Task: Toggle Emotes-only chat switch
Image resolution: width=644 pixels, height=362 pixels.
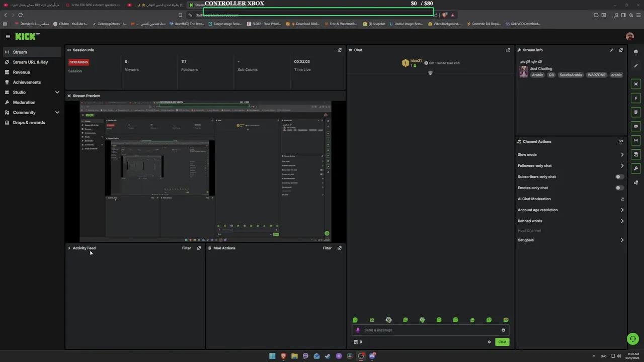Action: (620, 188)
